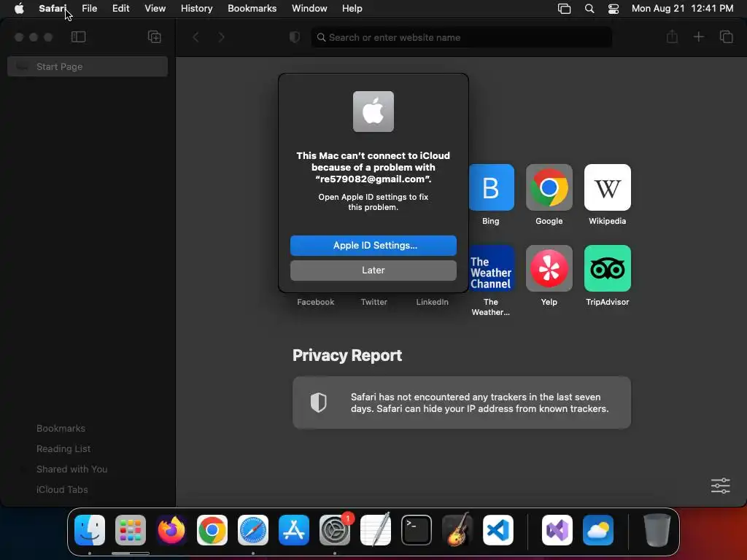Open Reading List in the sidebar

[x=63, y=448]
